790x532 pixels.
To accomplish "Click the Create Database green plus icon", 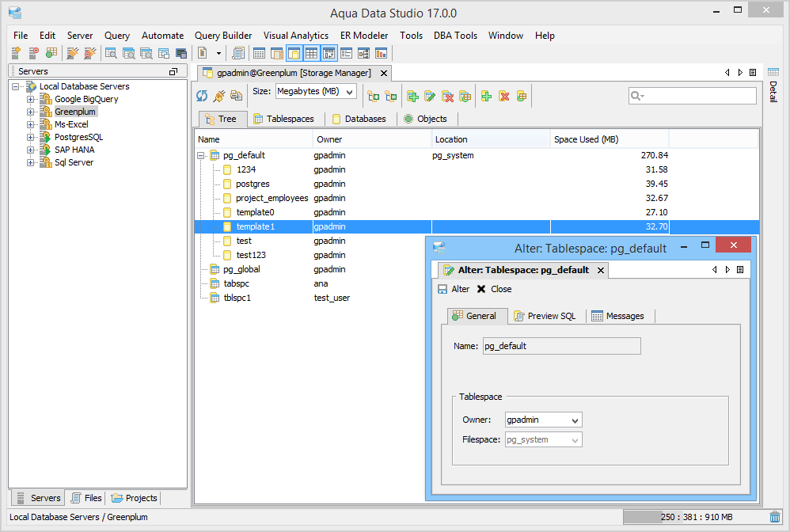I will pyautogui.click(x=486, y=96).
